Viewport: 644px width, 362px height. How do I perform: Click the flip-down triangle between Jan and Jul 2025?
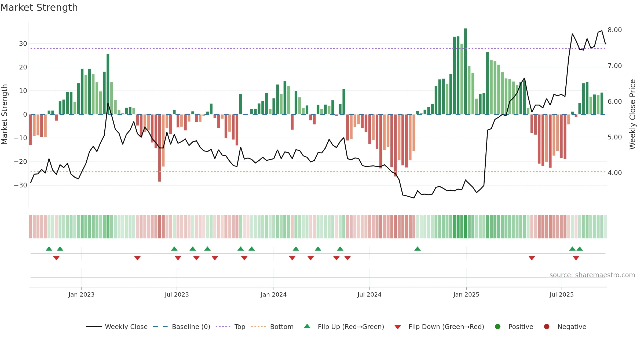(532, 258)
